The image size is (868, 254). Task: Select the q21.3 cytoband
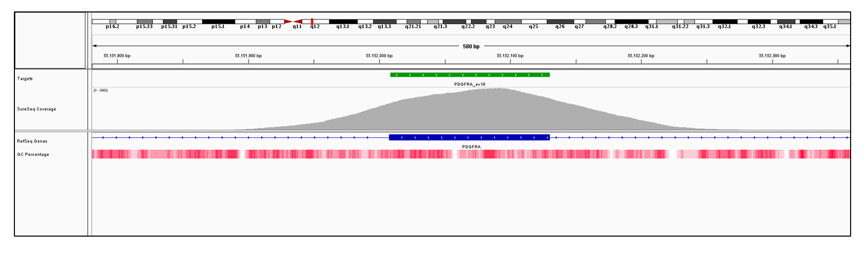(x=440, y=26)
